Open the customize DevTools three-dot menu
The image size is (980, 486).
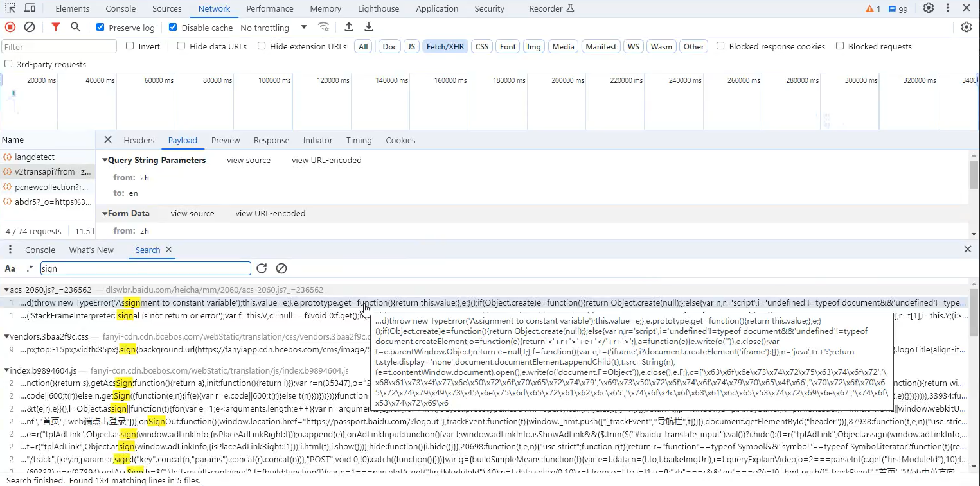click(x=948, y=8)
